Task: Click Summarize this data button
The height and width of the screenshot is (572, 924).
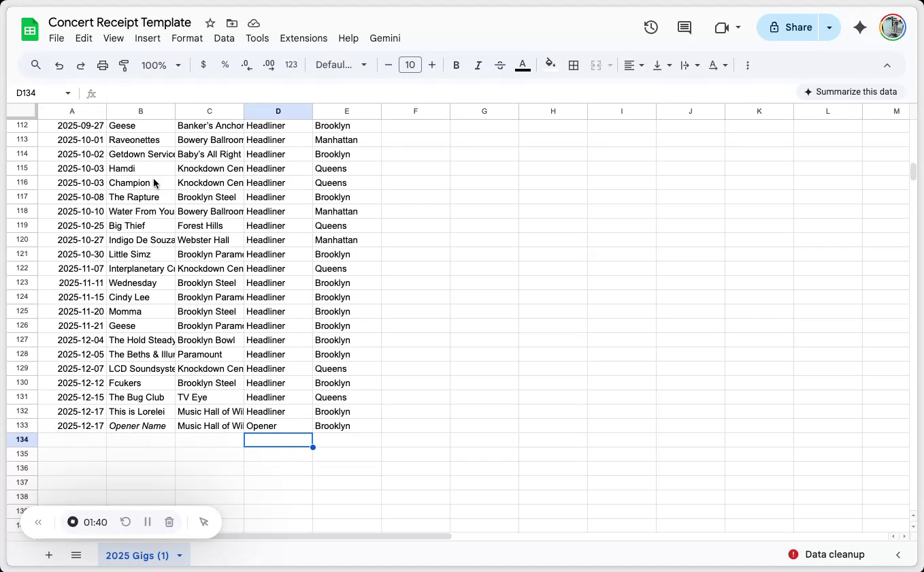Action: pos(851,92)
